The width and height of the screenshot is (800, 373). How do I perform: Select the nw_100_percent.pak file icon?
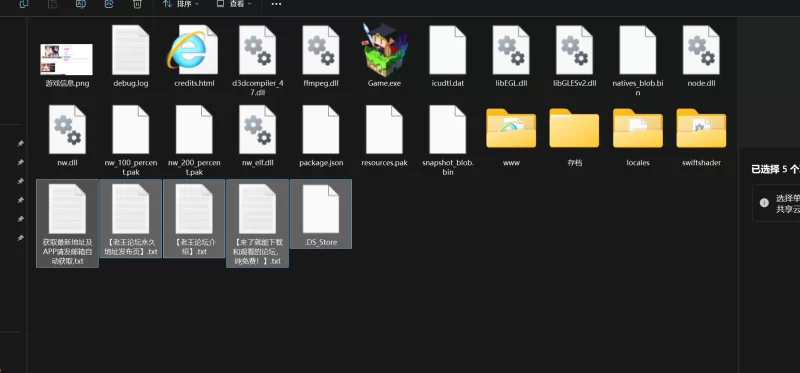click(131, 130)
